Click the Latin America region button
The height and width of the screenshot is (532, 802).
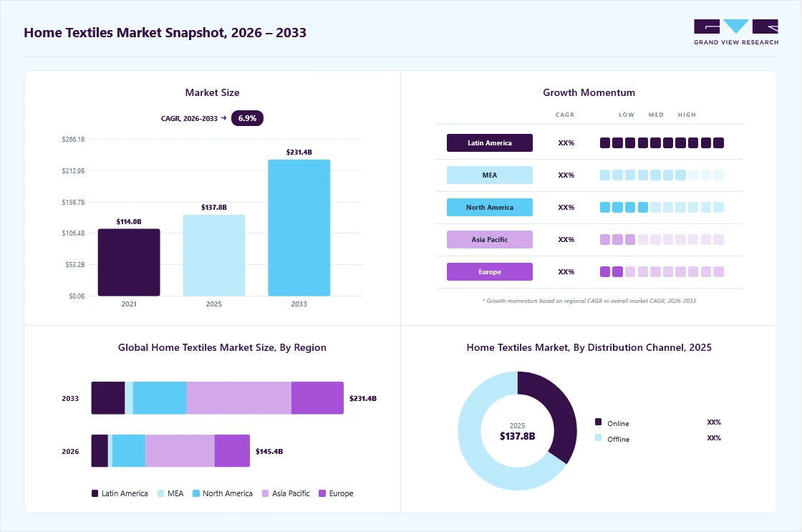490,142
